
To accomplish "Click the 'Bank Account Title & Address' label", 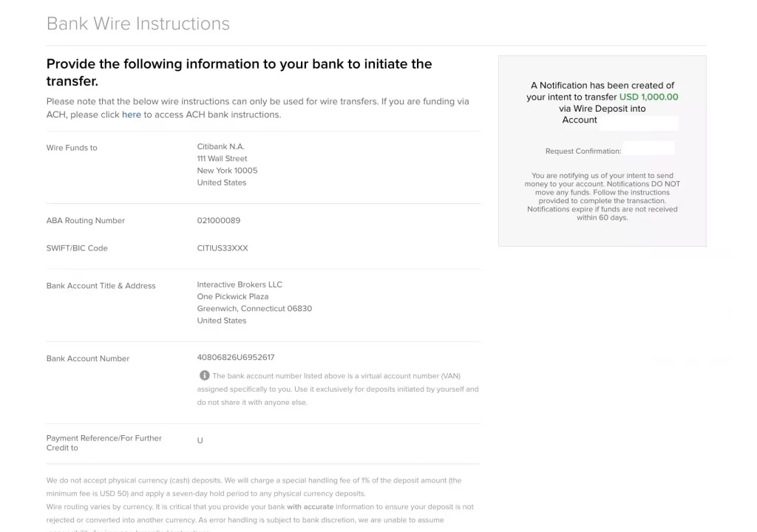I will 101,286.
